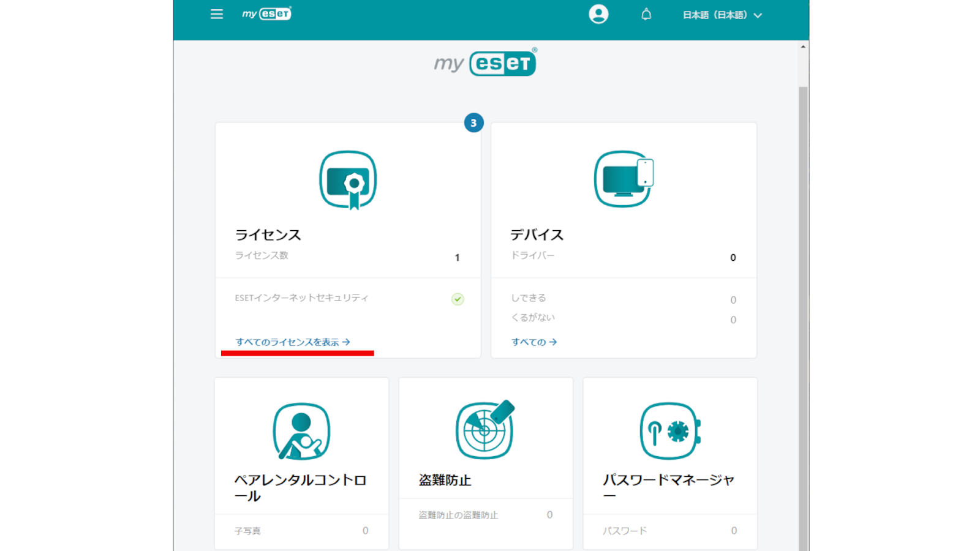Click the large my ESET page logo
This screenshot has height=551, width=980.
(486, 62)
